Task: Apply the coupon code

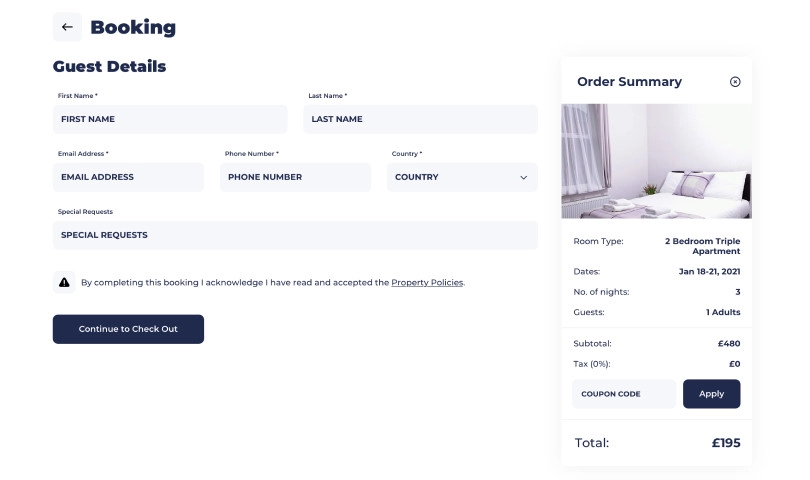Action: [x=711, y=394]
